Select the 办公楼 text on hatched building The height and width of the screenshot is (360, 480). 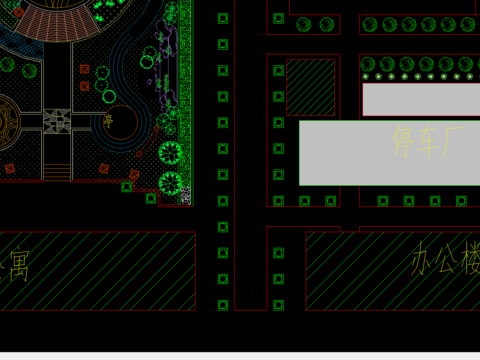coord(446,259)
